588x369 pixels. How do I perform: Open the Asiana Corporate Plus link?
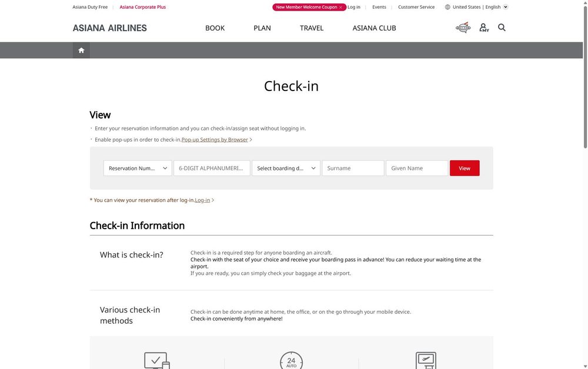click(143, 7)
